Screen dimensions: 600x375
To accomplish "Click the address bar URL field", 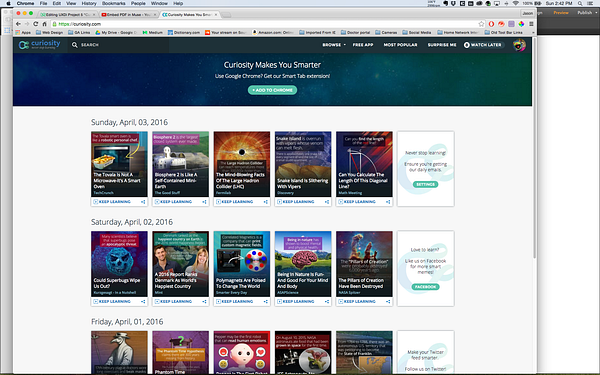I will 268,24.
